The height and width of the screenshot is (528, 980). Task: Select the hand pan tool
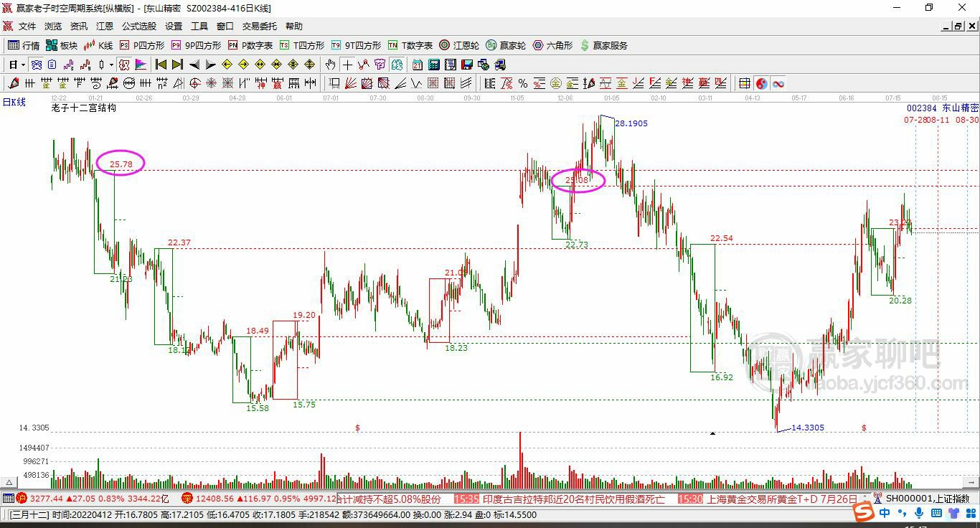331,65
